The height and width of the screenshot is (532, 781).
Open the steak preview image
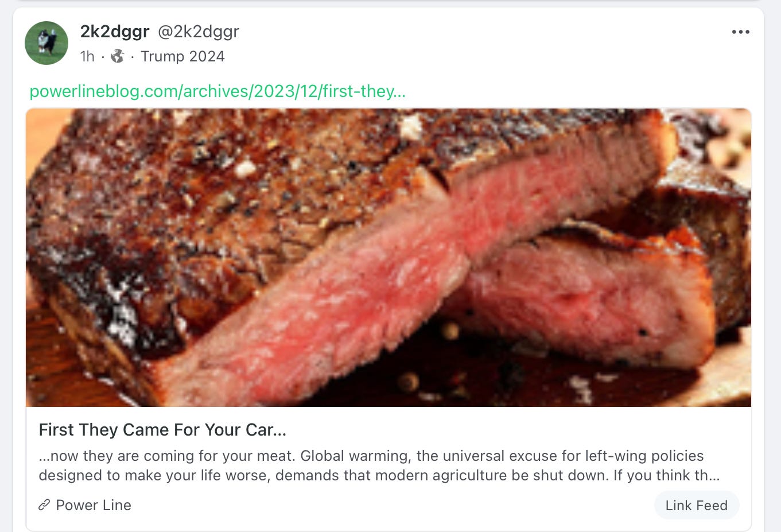(x=388, y=258)
